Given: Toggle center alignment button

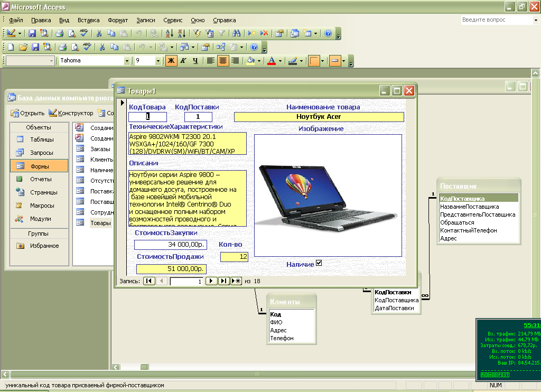Looking at the screenshot, I should pyautogui.click(x=223, y=61).
